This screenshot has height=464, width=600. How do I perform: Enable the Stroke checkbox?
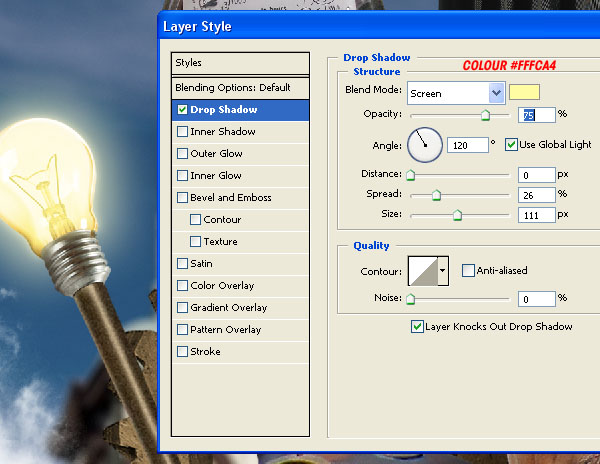click(x=183, y=352)
